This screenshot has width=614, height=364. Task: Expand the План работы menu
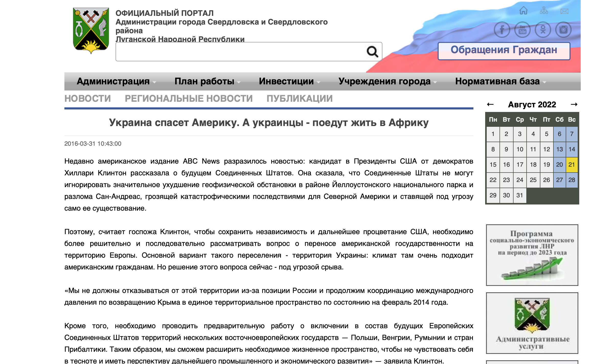(207, 81)
